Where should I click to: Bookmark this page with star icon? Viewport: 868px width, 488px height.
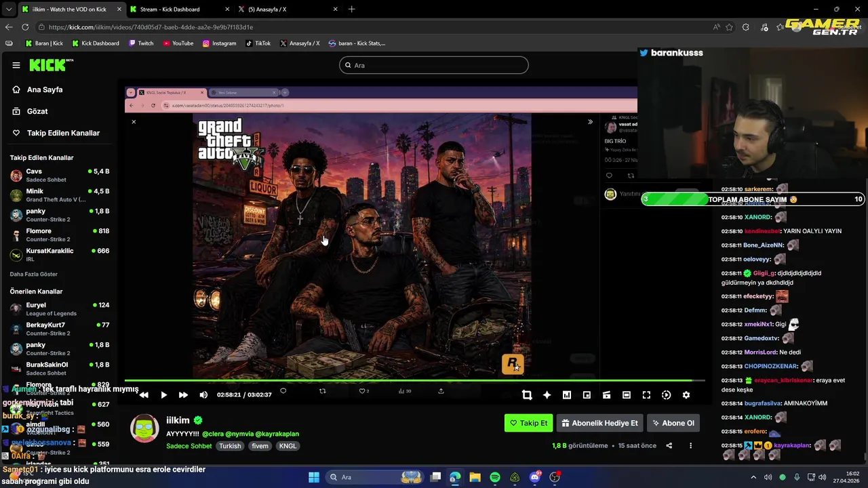729,27
